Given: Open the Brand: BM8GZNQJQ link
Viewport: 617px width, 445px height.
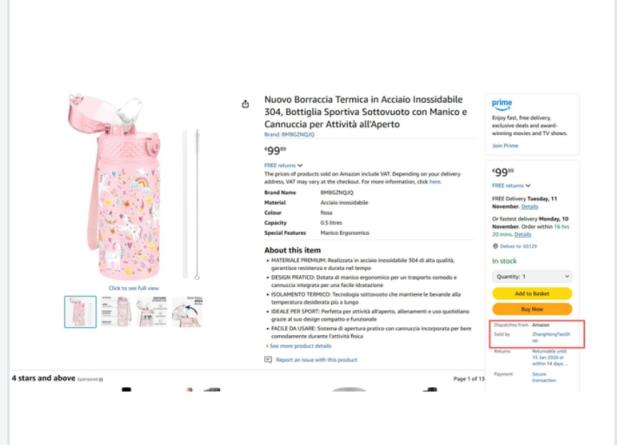Looking at the screenshot, I should click(289, 134).
